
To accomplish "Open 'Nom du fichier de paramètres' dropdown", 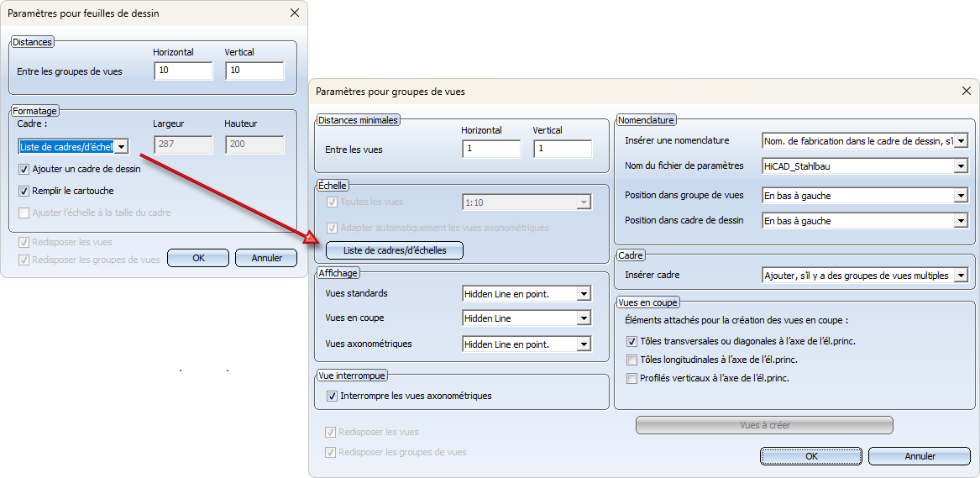I will click(x=962, y=167).
